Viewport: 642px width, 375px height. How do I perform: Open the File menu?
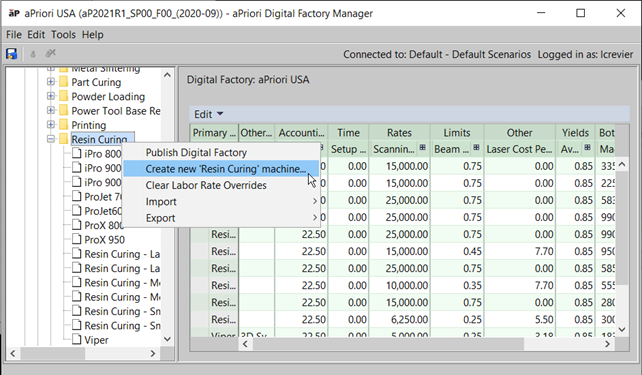coord(14,35)
